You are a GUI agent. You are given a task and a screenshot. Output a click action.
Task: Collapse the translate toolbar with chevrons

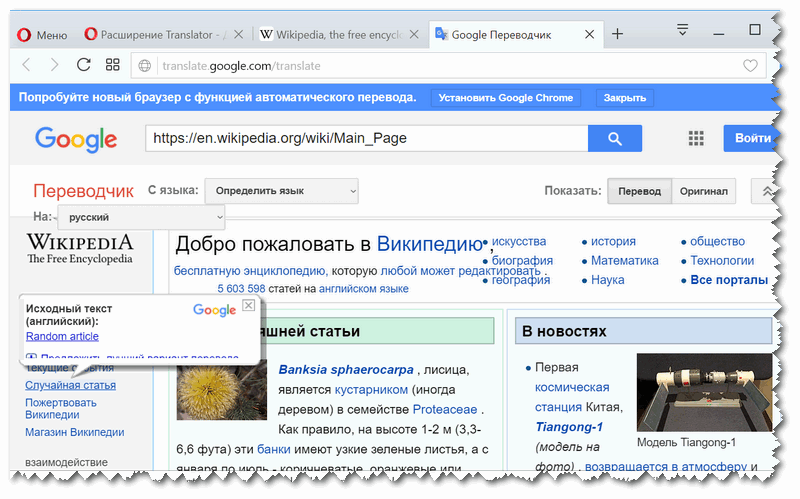tap(766, 191)
